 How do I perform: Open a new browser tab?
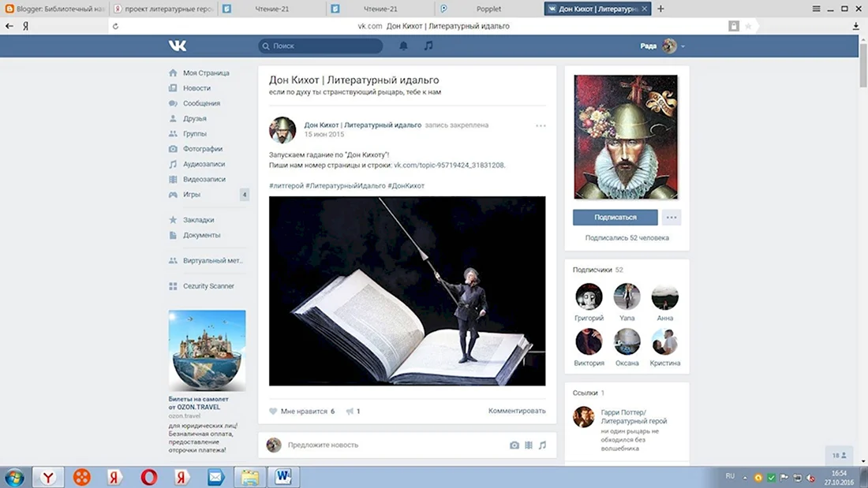[660, 9]
